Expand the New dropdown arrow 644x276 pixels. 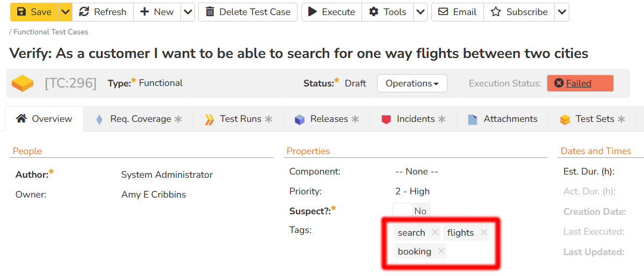[x=187, y=12]
